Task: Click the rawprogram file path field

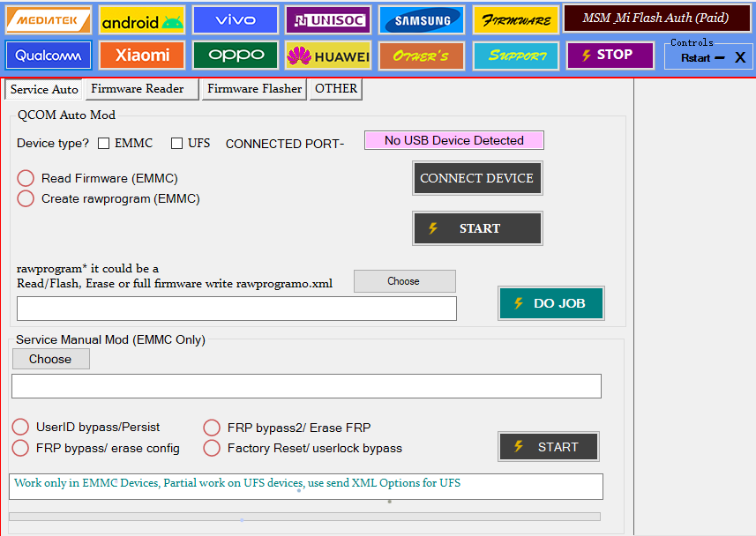Action: [236, 309]
